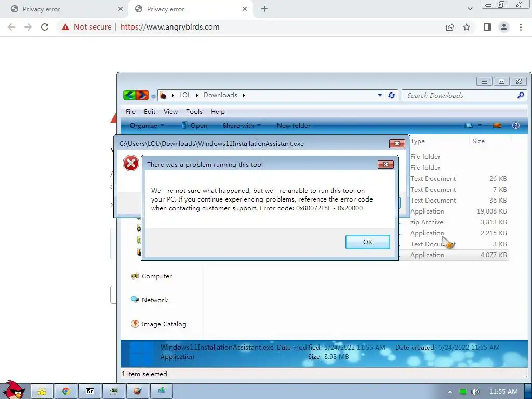The image size is (532, 399).
Task: Open Chrome's side panel
Action: tap(487, 27)
